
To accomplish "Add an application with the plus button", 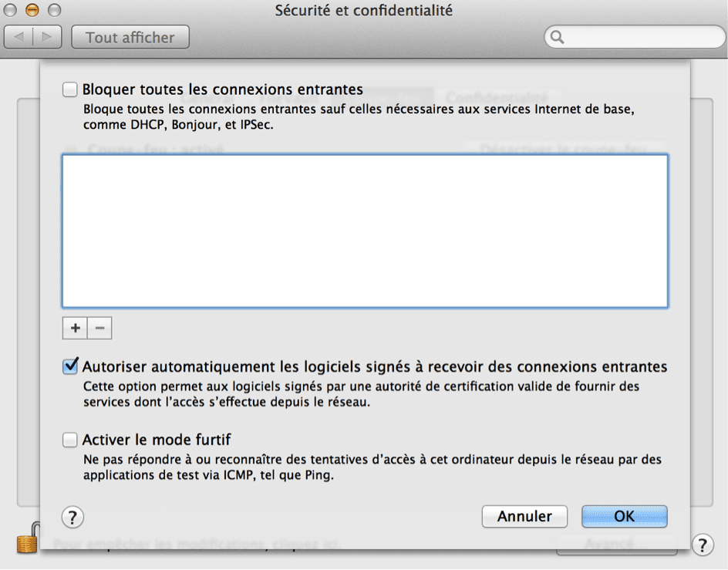I will 75,328.
